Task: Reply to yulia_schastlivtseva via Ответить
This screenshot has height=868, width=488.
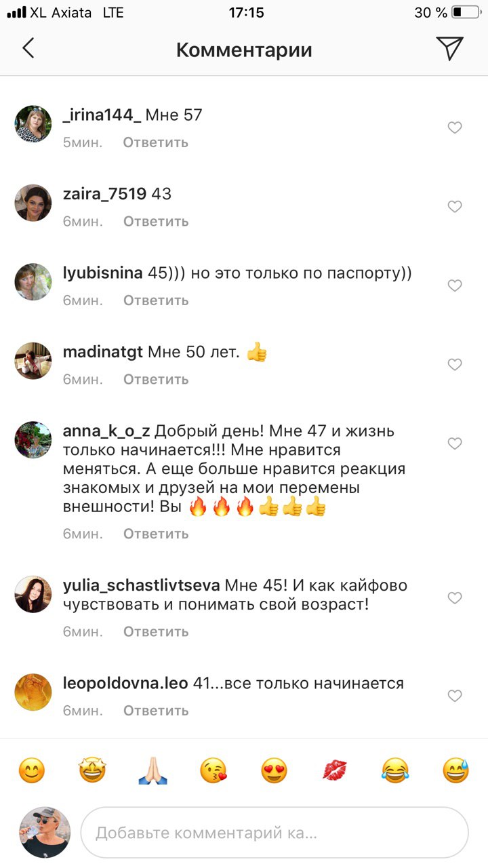Action: coord(156,631)
